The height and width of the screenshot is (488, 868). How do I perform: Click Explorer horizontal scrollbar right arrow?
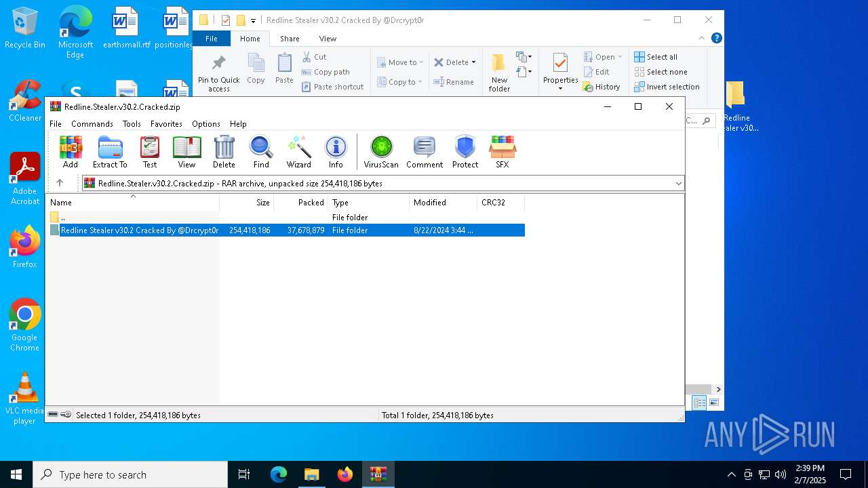[x=718, y=389]
